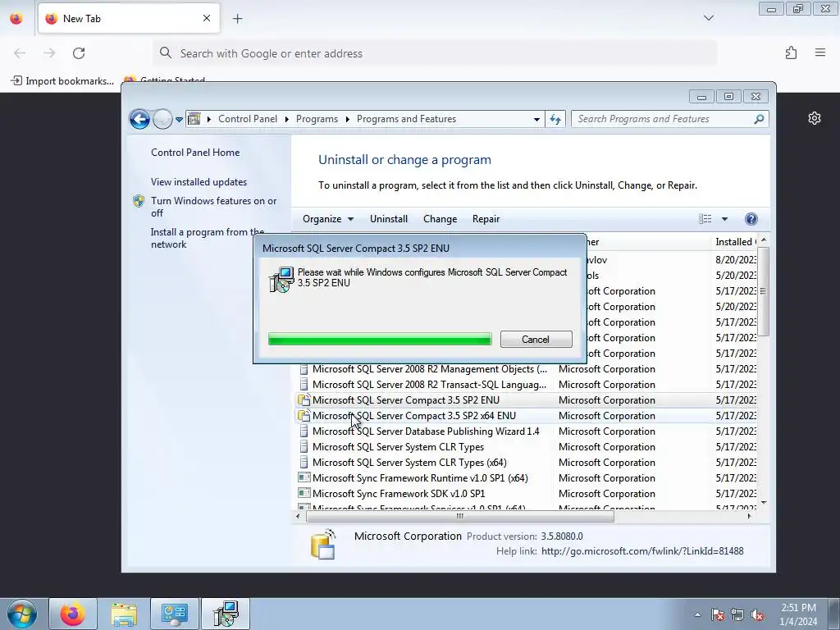840x630 pixels.
Task: Click icon of Sync Framework SDK v1.0 SP1 row
Action: pos(304,493)
